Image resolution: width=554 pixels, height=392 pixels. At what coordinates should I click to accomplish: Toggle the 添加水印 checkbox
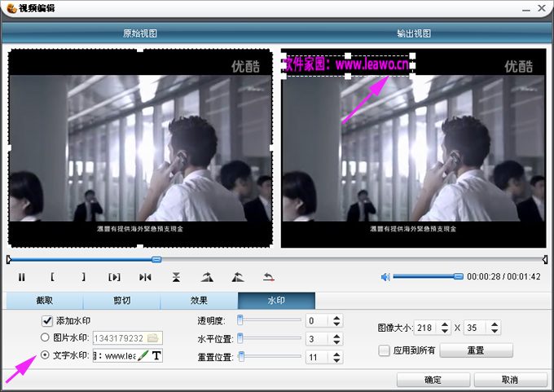47,320
